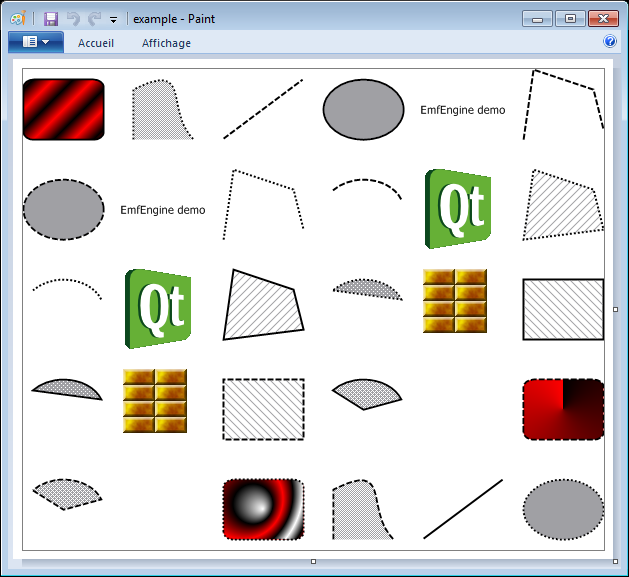Click the golden brick tile in fourth row
This screenshot has height=577, width=629.
point(155,401)
